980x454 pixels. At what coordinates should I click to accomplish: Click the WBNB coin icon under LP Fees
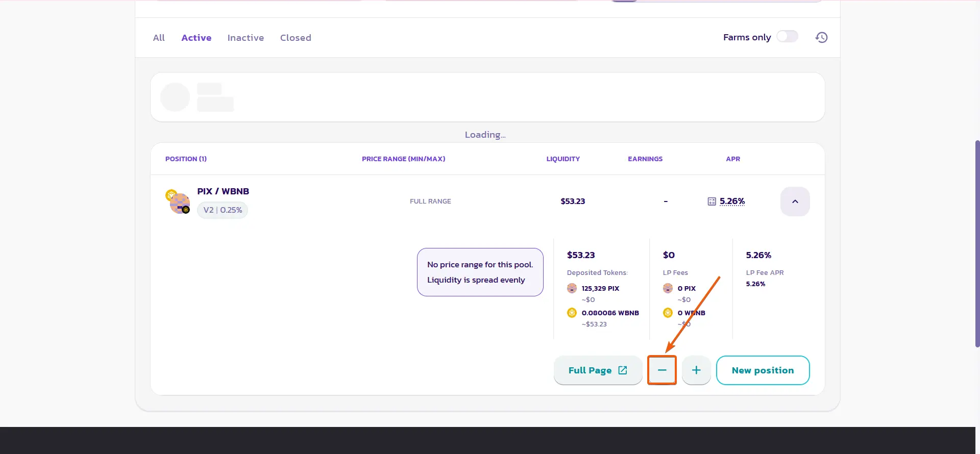pyautogui.click(x=668, y=313)
